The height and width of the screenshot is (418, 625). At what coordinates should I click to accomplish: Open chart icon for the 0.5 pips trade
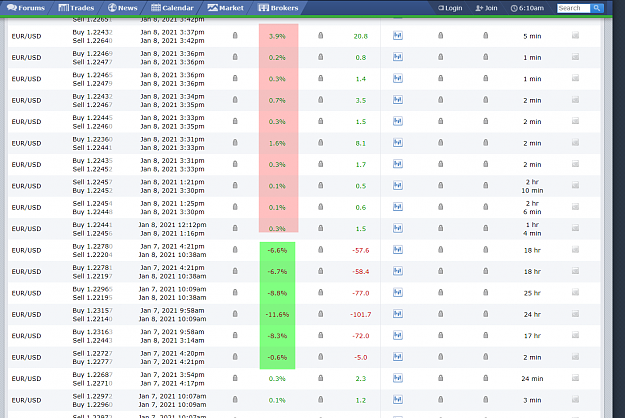coord(398,186)
